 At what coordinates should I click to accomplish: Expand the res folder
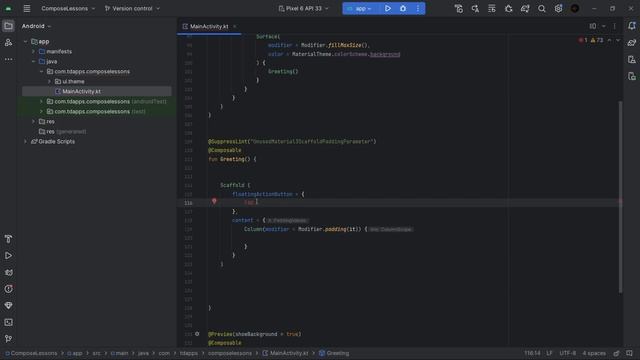tap(33, 121)
